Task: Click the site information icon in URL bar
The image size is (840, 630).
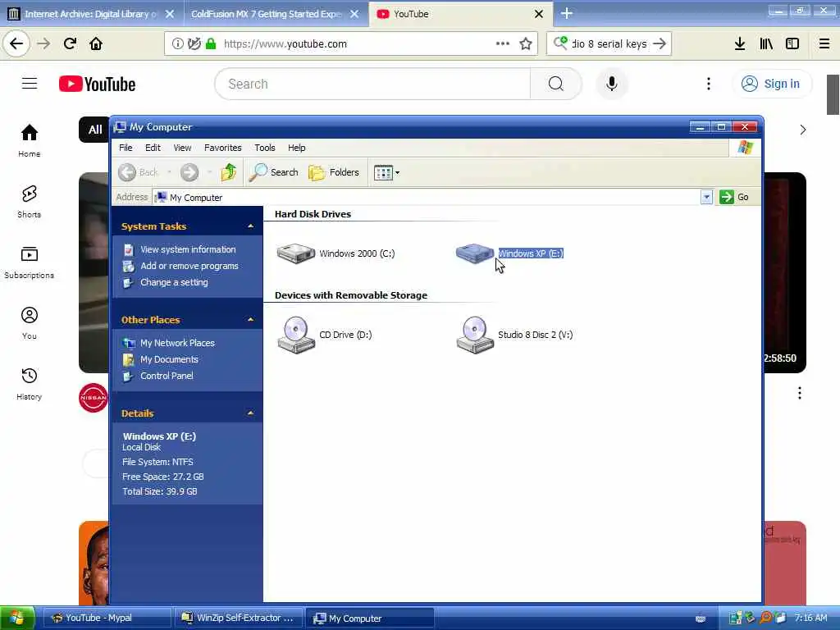Action: pyautogui.click(x=177, y=44)
